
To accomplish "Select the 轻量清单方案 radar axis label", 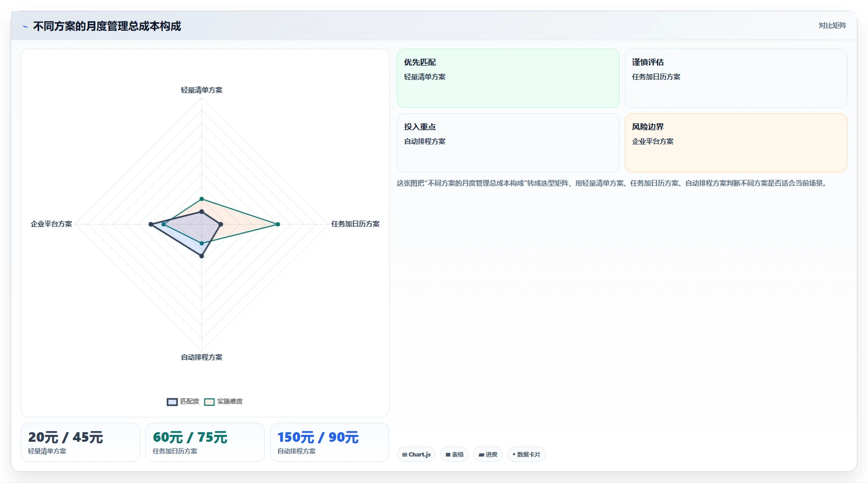I will pos(201,90).
